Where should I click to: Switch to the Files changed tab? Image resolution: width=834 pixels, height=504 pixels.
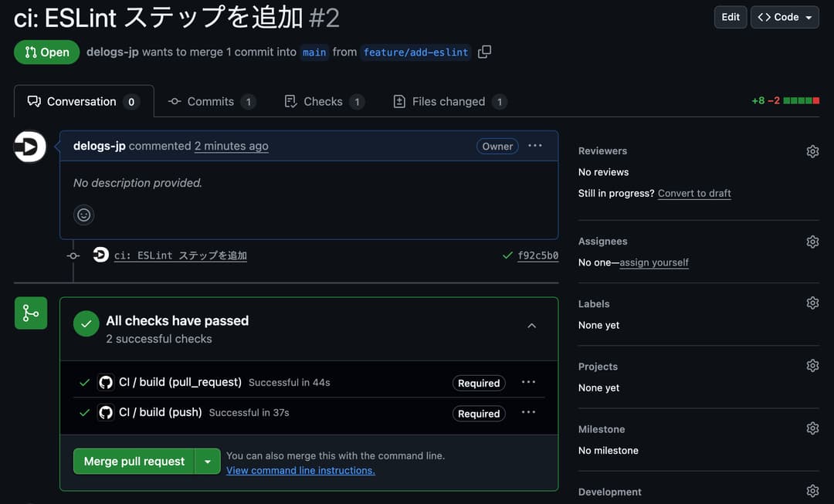(x=446, y=101)
